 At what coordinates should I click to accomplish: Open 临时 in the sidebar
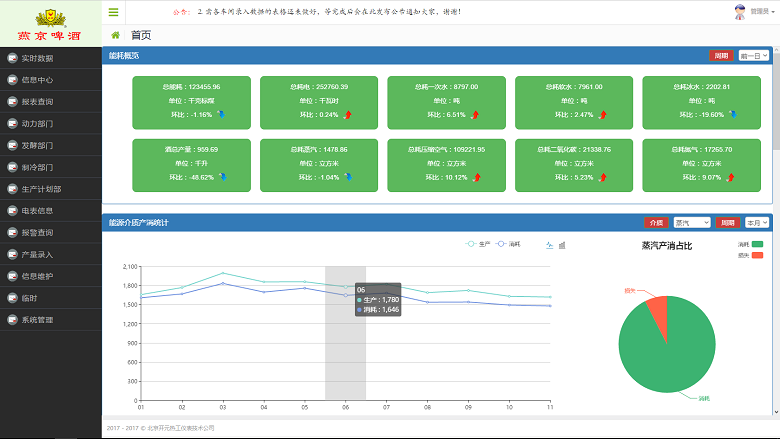51,298
